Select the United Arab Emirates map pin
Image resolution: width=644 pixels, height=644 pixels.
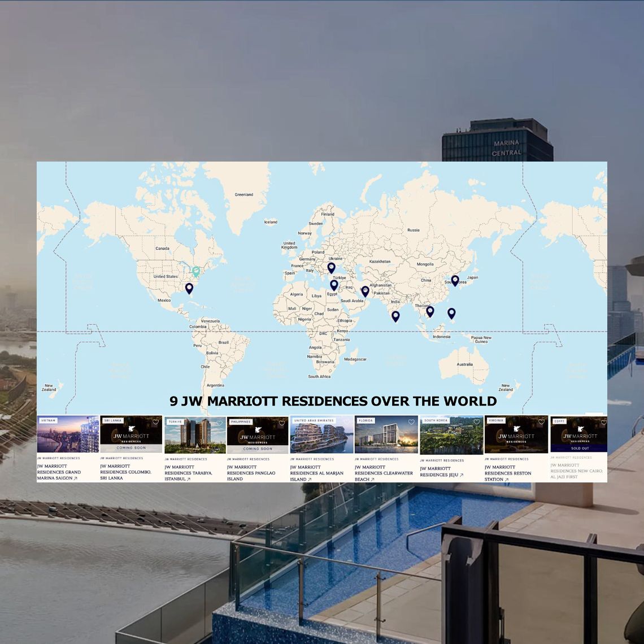[365, 291]
